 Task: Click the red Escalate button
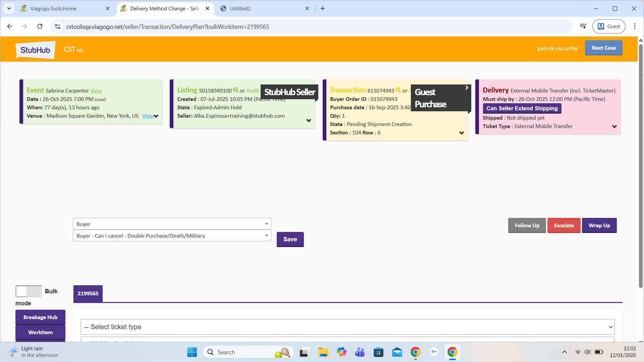coord(563,226)
